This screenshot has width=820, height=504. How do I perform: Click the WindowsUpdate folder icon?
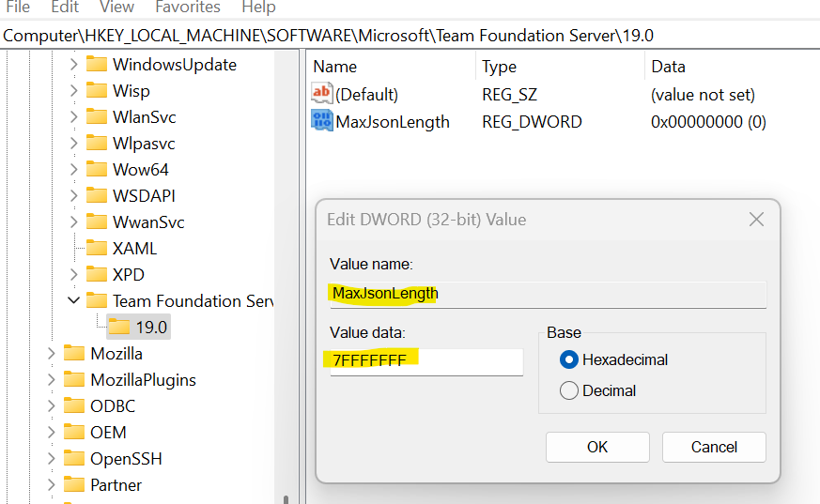pos(97,64)
